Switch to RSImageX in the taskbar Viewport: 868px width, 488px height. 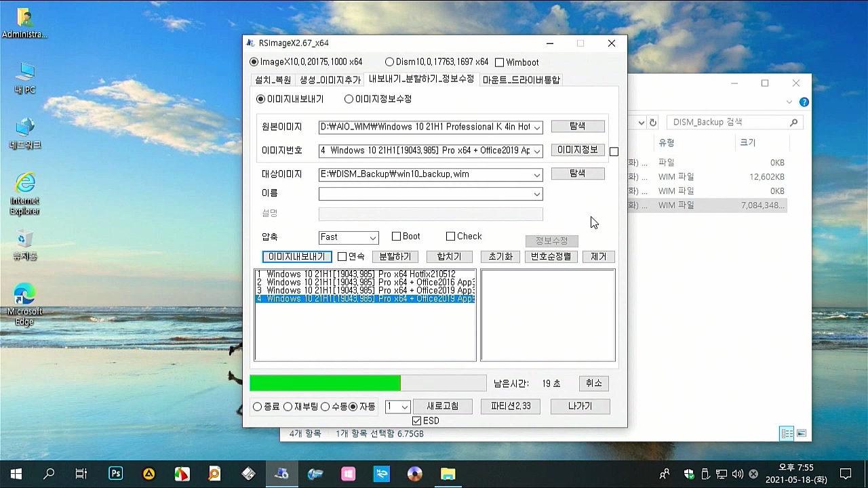coord(281,474)
